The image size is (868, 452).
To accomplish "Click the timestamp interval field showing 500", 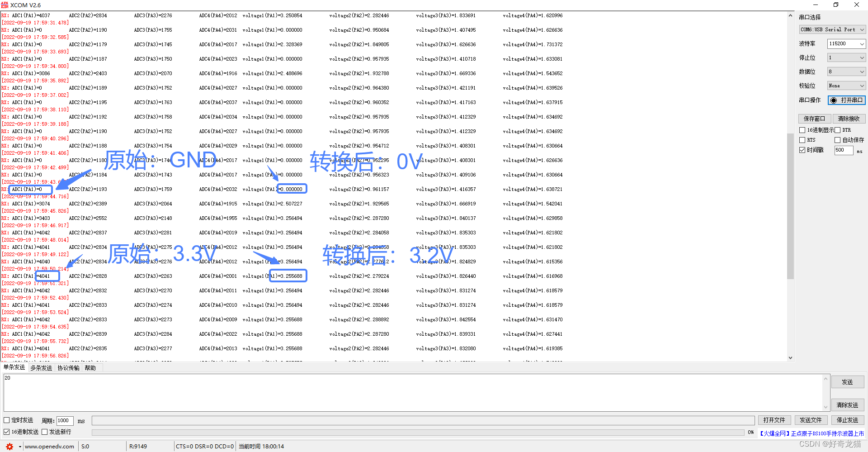I will pyautogui.click(x=844, y=150).
